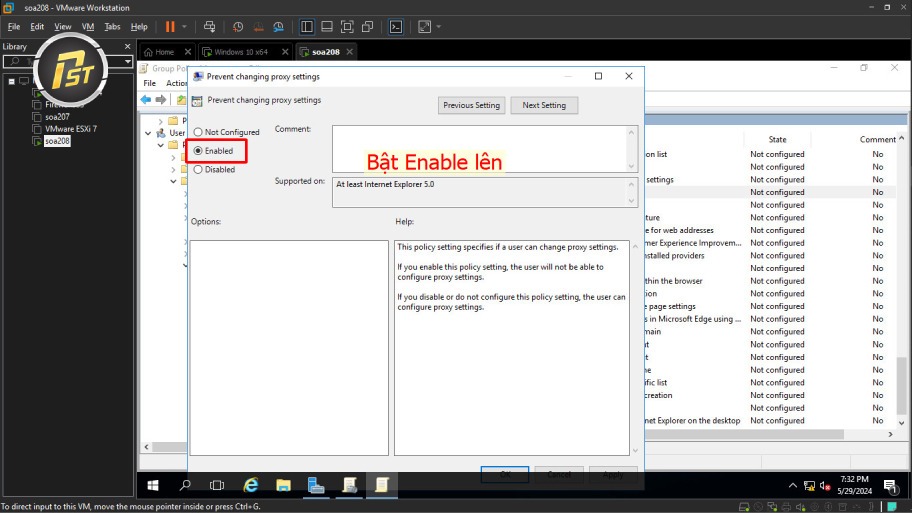Click the Help text scrollbar down arrow
Viewport: 912px width, 513px height.
click(635, 451)
